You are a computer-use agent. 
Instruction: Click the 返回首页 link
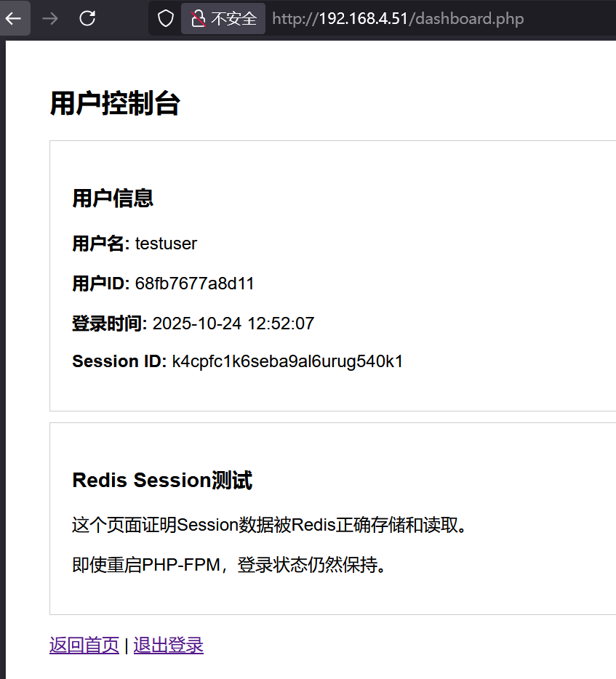pos(84,645)
